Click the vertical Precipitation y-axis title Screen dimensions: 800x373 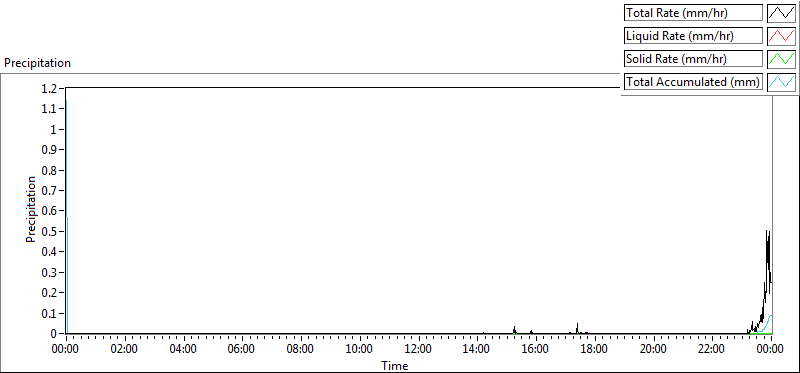pos(31,210)
